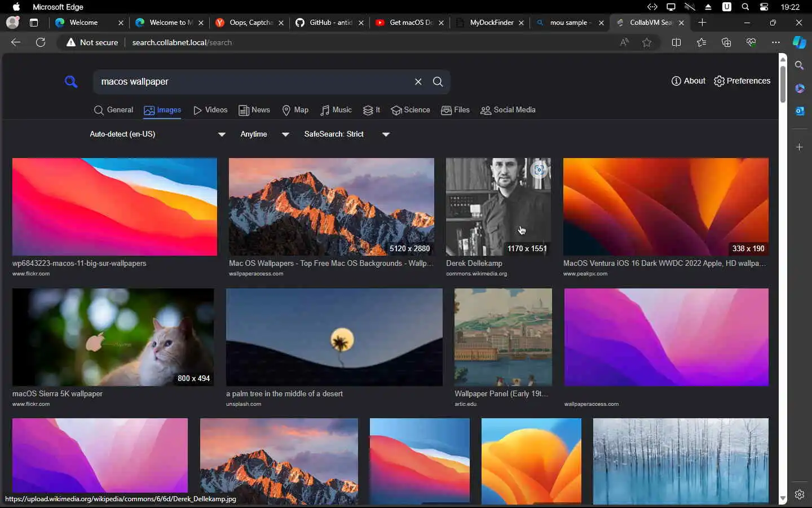The height and width of the screenshot is (508, 812).
Task: Submit the search with magnifier button
Action: pyautogui.click(x=438, y=82)
